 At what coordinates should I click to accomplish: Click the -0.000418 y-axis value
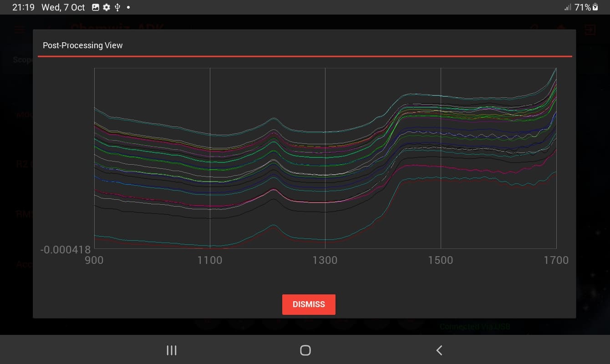[x=66, y=249]
